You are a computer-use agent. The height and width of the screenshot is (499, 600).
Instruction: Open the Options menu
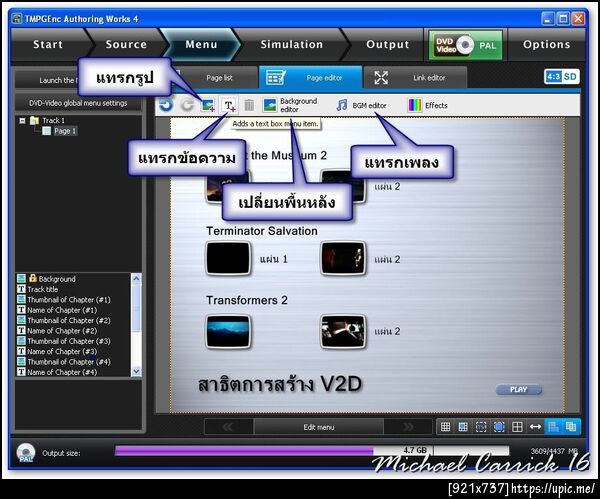tap(546, 44)
